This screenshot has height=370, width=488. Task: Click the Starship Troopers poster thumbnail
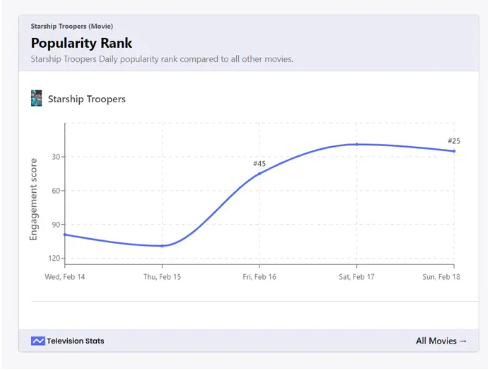coord(36,98)
